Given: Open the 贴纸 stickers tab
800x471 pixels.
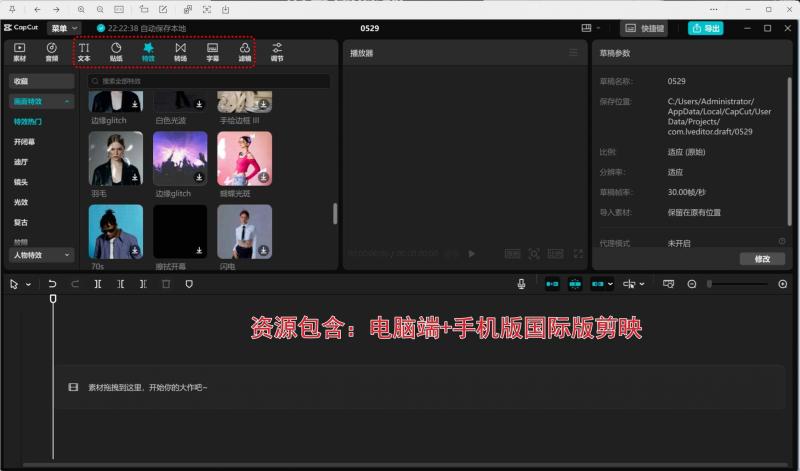Looking at the screenshot, I should point(116,52).
